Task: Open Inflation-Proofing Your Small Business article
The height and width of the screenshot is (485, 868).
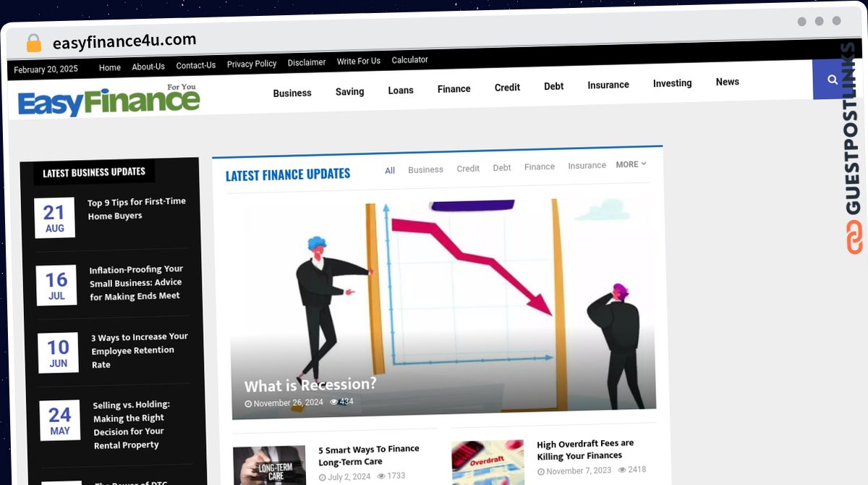Action: click(136, 282)
